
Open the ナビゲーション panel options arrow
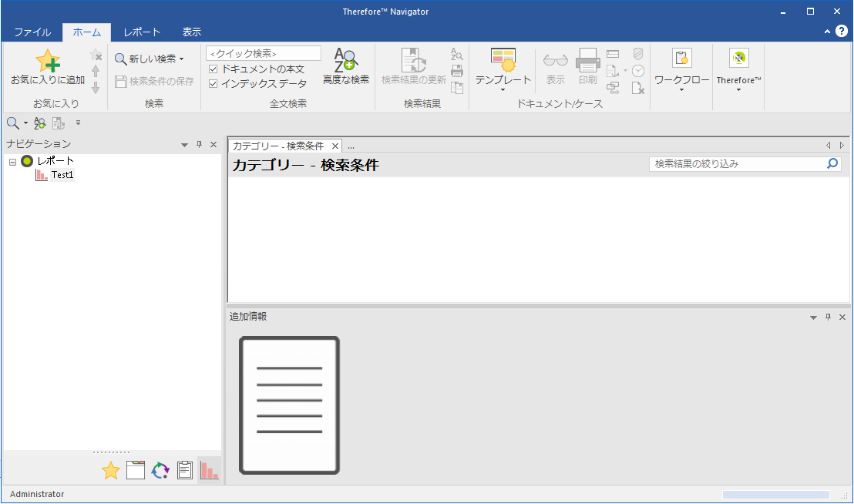(x=185, y=145)
